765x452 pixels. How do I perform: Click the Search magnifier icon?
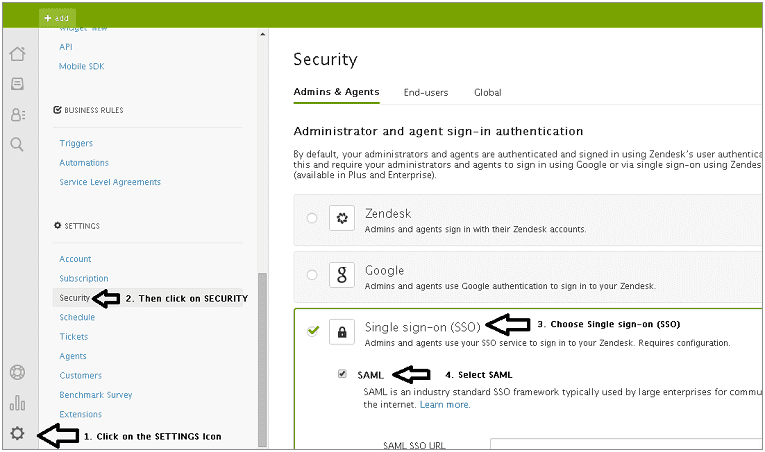pos(17,144)
